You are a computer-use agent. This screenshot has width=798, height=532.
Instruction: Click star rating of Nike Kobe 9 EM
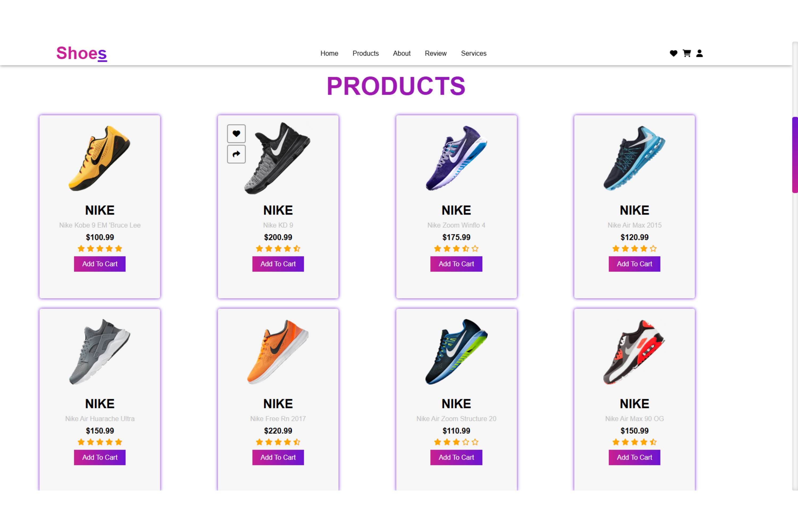tap(100, 249)
